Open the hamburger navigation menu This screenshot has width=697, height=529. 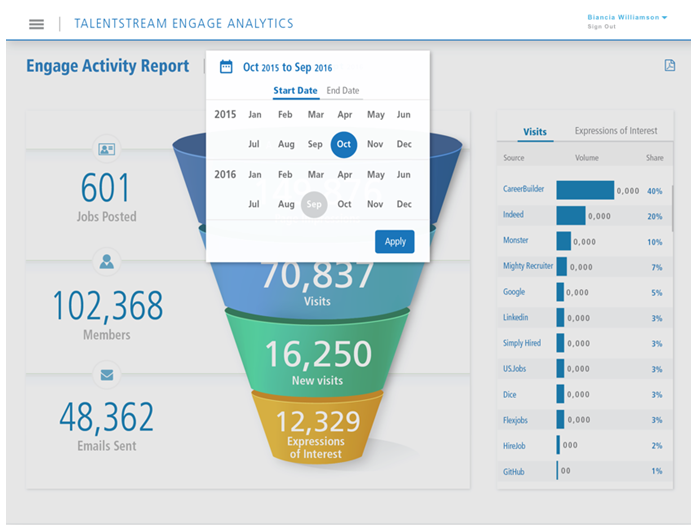[36, 24]
